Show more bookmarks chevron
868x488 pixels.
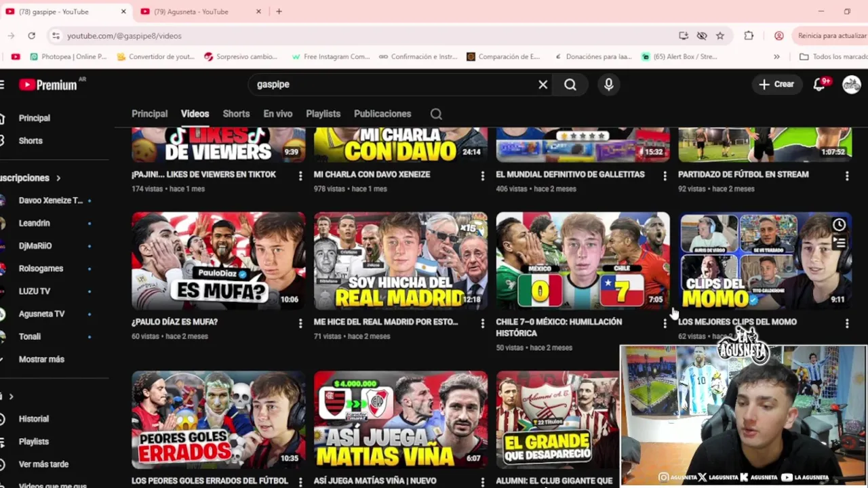[x=776, y=57]
